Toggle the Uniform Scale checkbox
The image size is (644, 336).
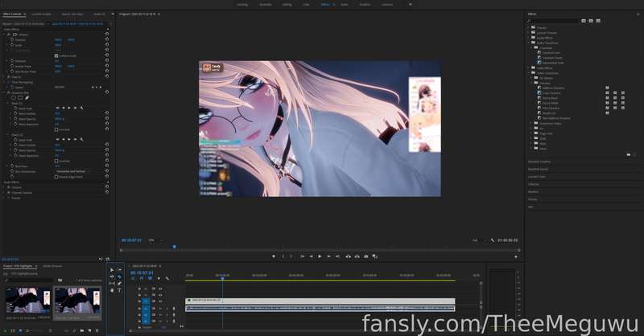click(x=56, y=55)
